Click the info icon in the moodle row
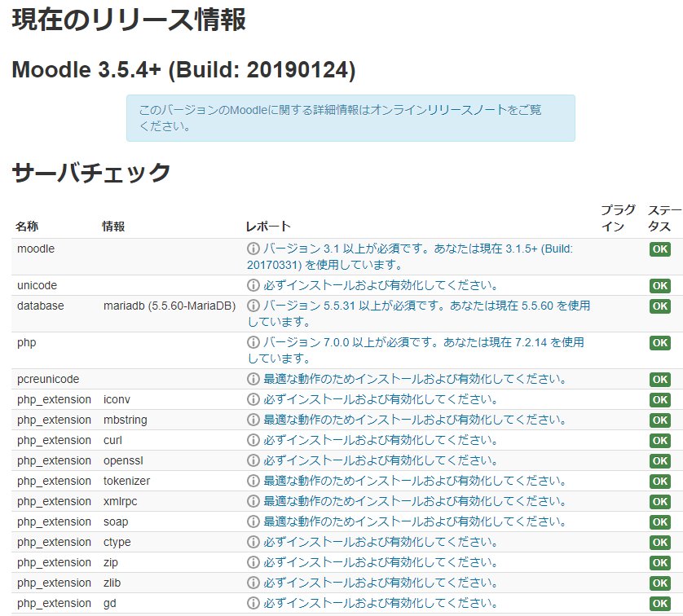 coord(253,249)
